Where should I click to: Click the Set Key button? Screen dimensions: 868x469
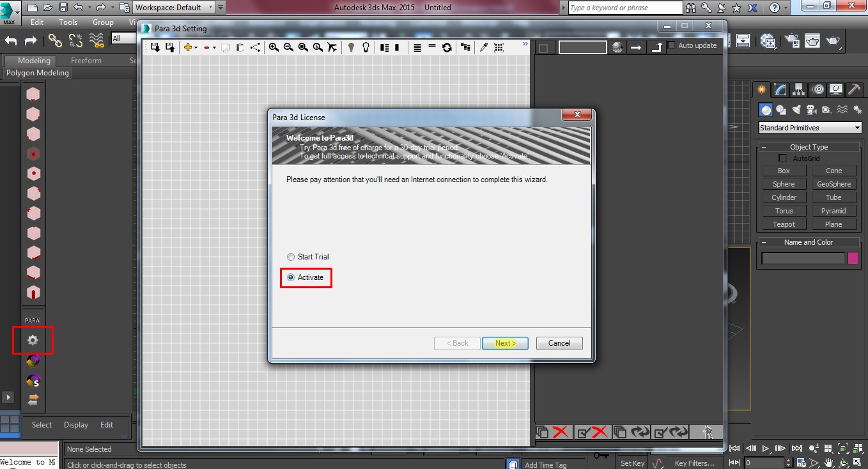point(633,463)
